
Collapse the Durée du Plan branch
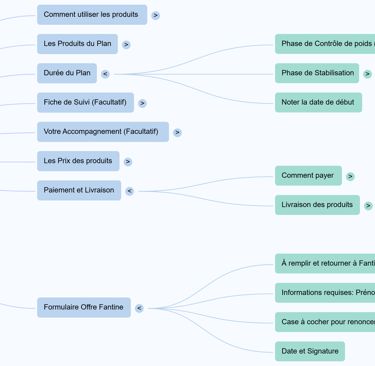point(105,74)
